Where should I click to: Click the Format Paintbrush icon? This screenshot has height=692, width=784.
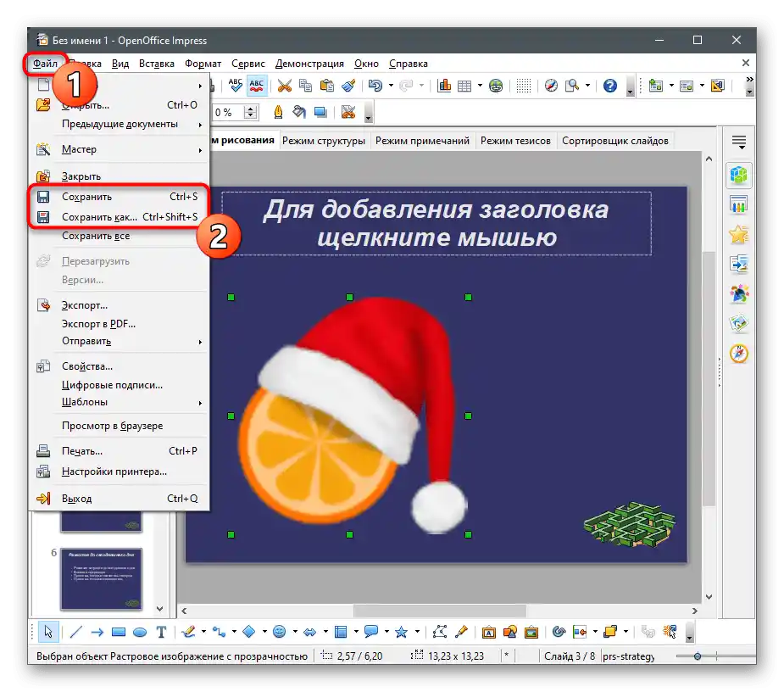click(x=348, y=86)
